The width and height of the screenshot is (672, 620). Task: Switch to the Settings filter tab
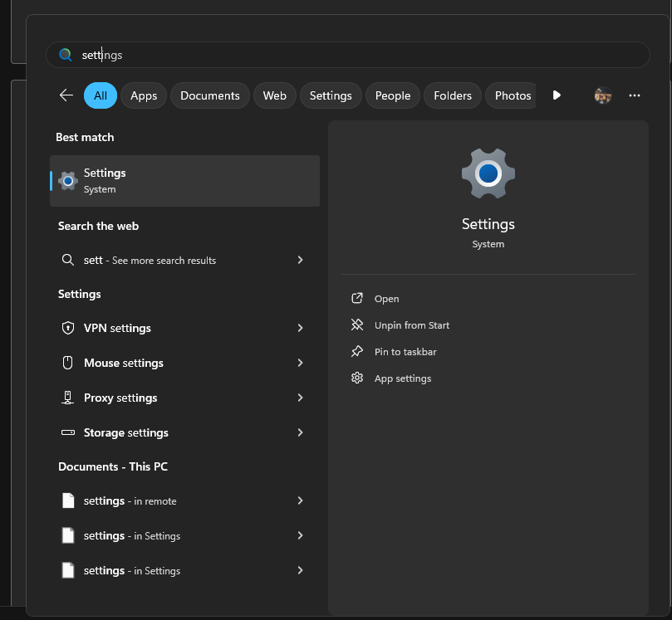331,95
